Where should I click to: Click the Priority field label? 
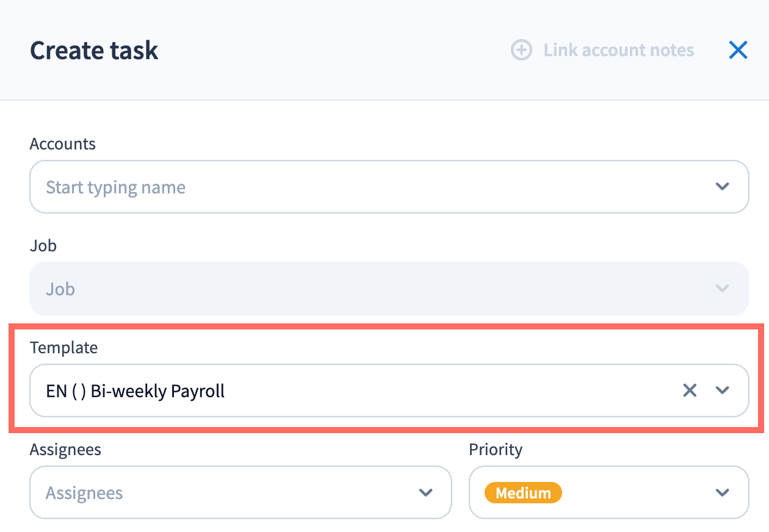coord(496,450)
